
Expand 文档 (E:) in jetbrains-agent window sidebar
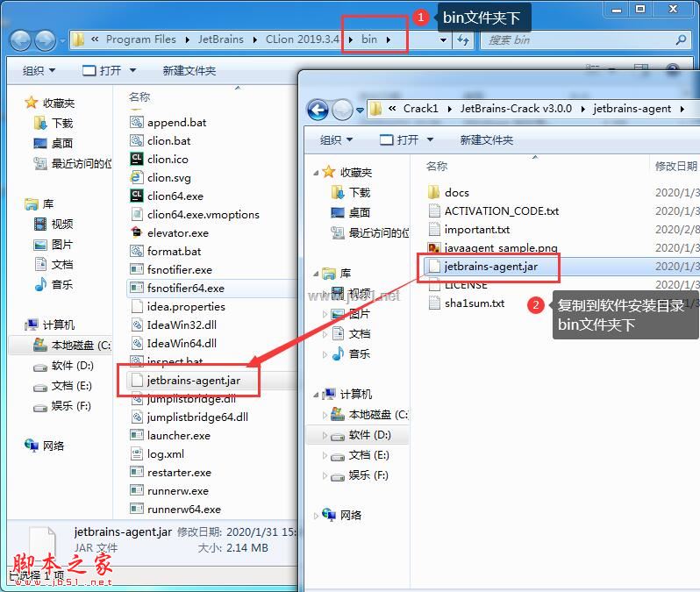pos(325,455)
